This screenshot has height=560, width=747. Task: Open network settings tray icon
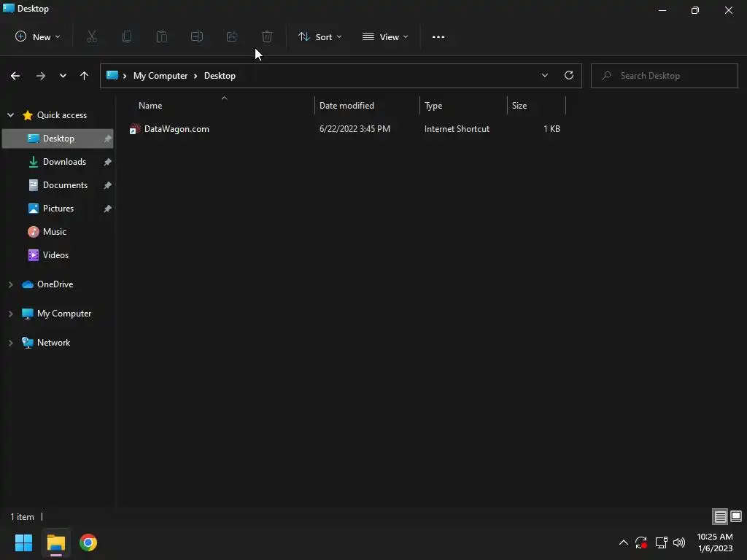pyautogui.click(x=661, y=542)
